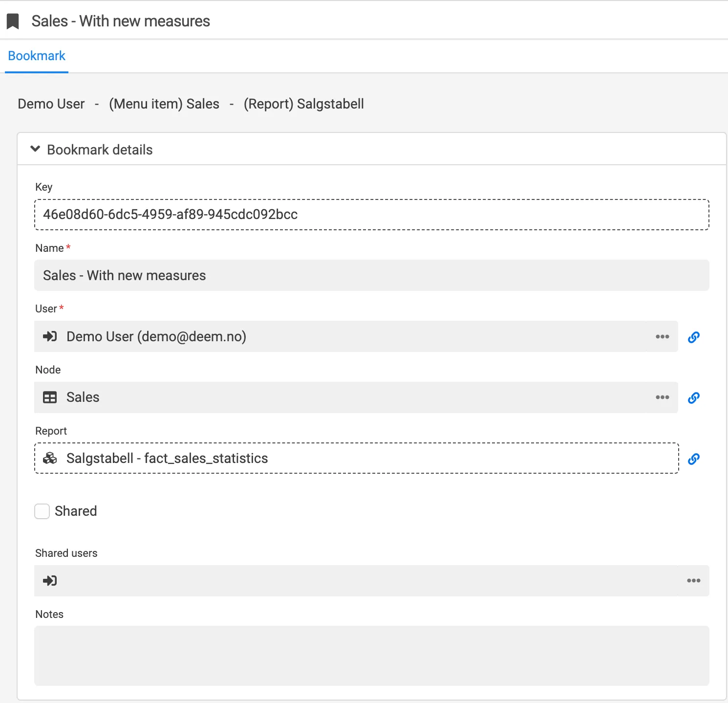Open the ellipsis menu on Shared users
The image size is (728, 703).
693,581
